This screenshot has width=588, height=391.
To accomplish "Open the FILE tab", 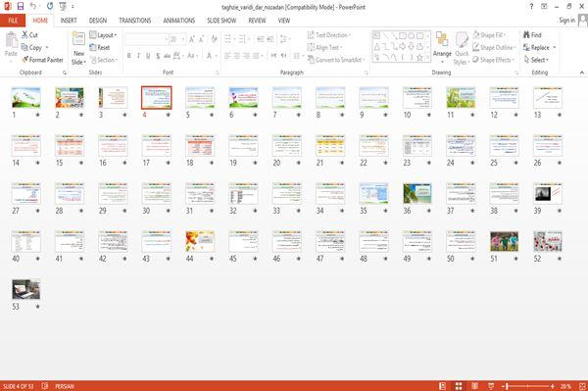I will 13,21.
